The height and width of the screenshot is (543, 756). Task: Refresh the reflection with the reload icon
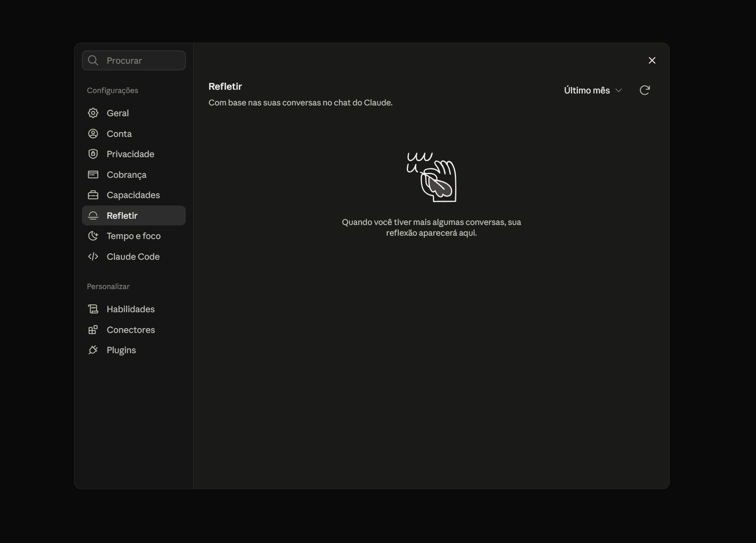point(645,90)
